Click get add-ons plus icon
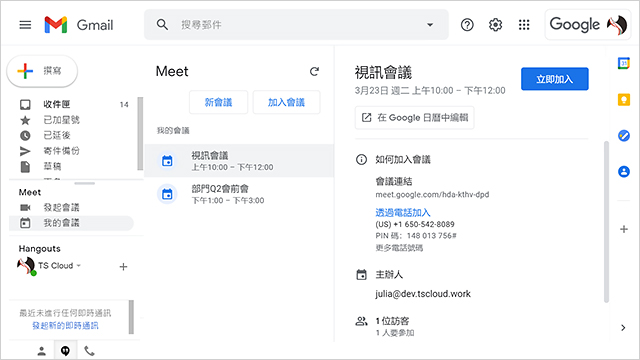 624,229
